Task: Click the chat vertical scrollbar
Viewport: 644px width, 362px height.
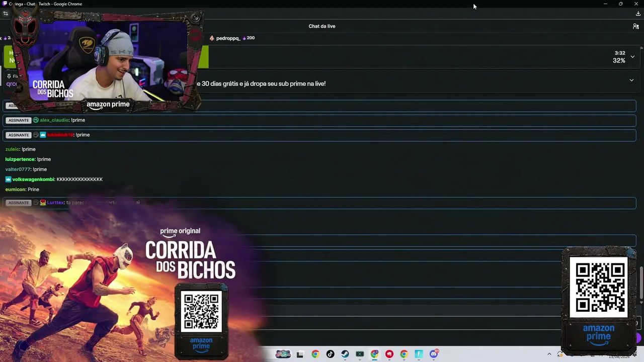Action: [x=641, y=283]
